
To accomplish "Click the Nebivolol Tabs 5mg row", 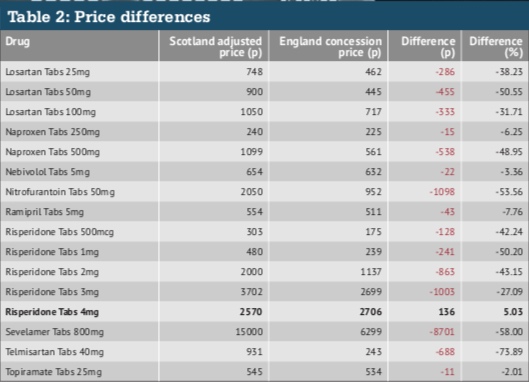I will coord(264,172).
